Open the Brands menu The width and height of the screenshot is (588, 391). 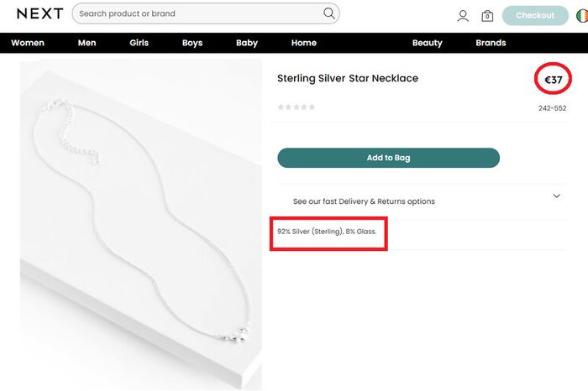coord(491,43)
